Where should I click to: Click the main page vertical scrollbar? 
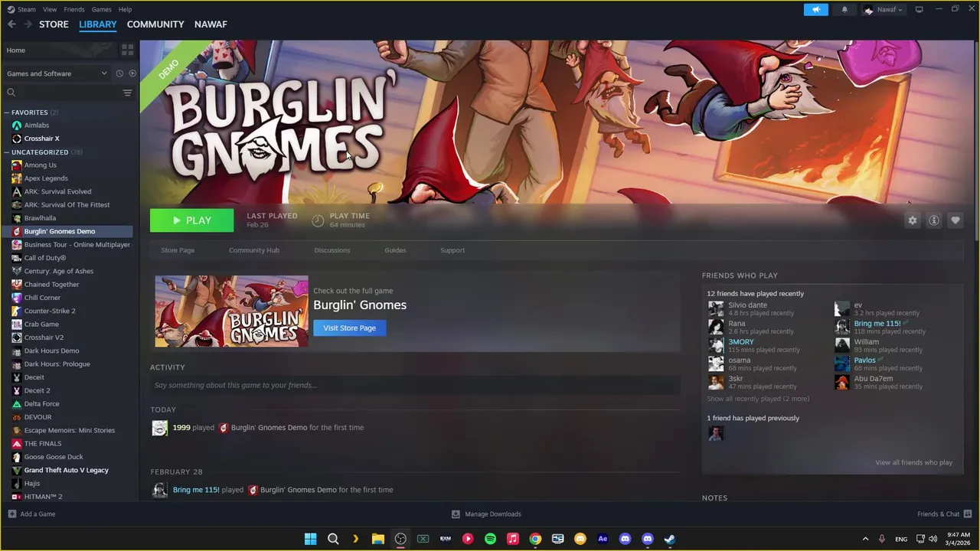[x=976, y=141]
